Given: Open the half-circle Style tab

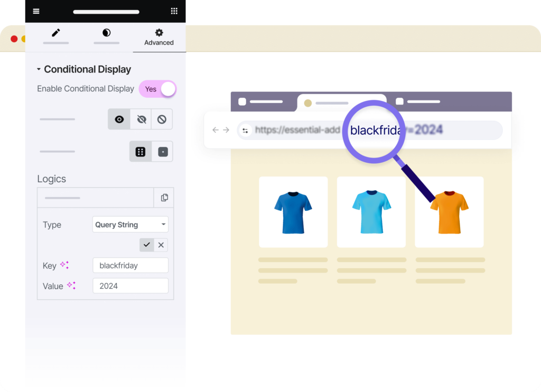Looking at the screenshot, I should coord(106,34).
